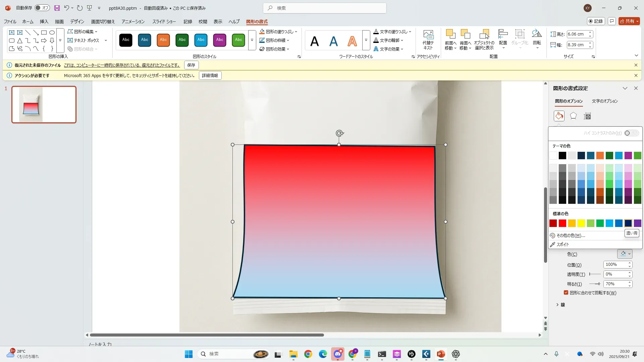This screenshot has width=644, height=362.
Task: Click the スポイト eyedropper tool
Action: click(x=562, y=244)
